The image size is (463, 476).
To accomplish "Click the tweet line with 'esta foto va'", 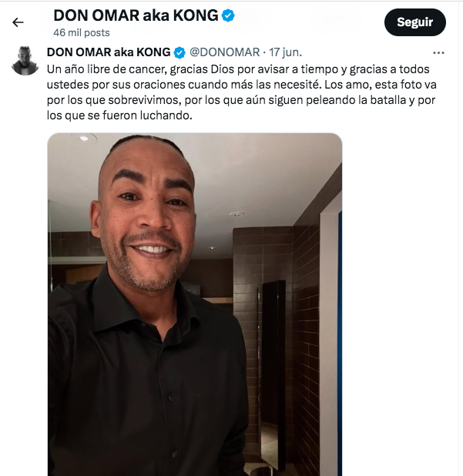I will pyautogui.click(x=242, y=85).
